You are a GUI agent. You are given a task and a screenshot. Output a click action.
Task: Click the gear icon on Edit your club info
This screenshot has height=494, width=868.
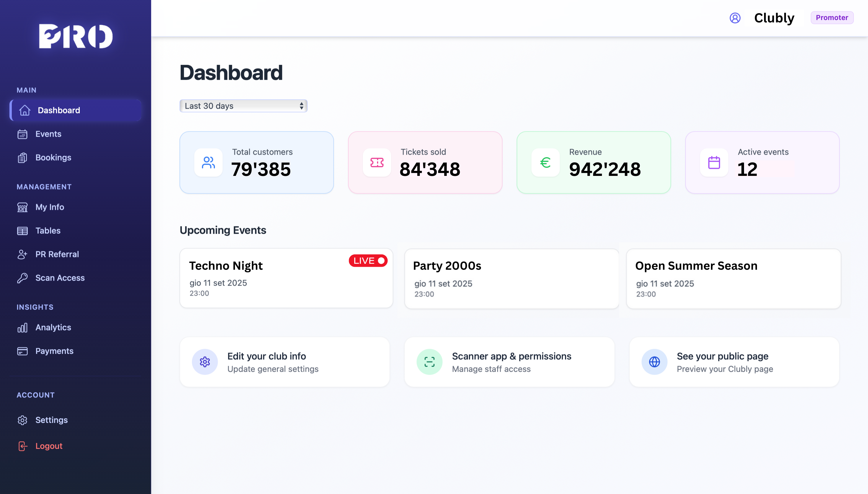click(x=205, y=362)
